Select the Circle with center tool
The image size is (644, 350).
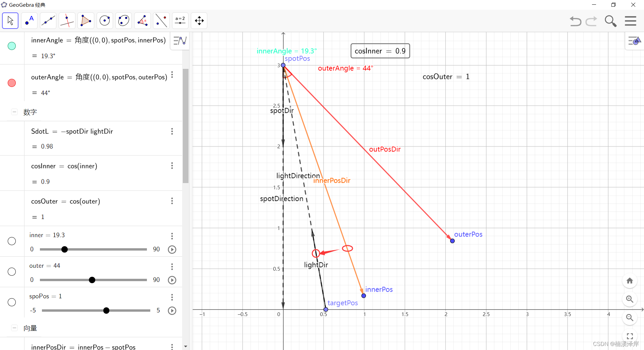(x=105, y=20)
